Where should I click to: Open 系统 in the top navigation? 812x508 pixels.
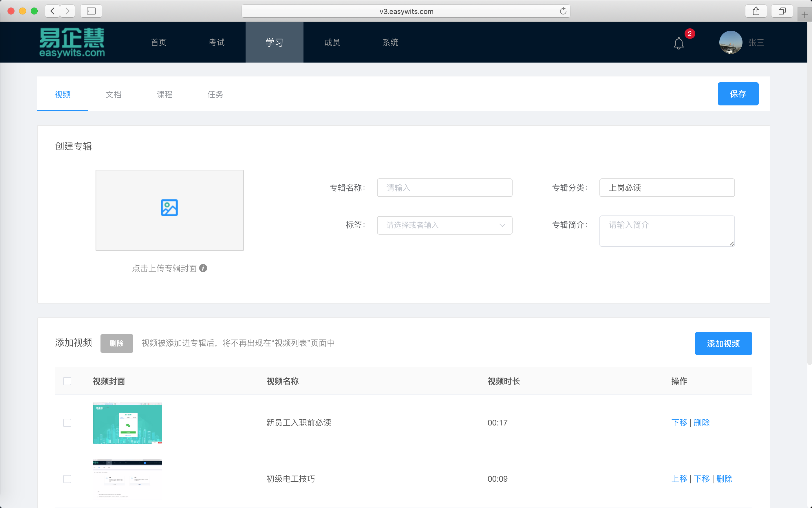tap(390, 42)
